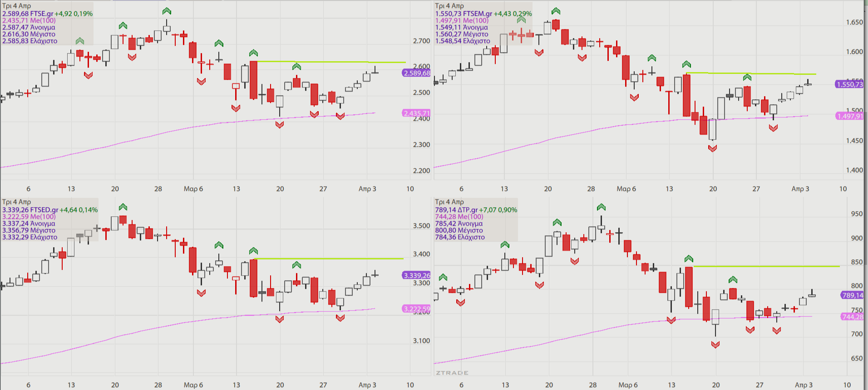
Task: Click the 1.560,27 Μέγιστο value
Action: point(462,34)
